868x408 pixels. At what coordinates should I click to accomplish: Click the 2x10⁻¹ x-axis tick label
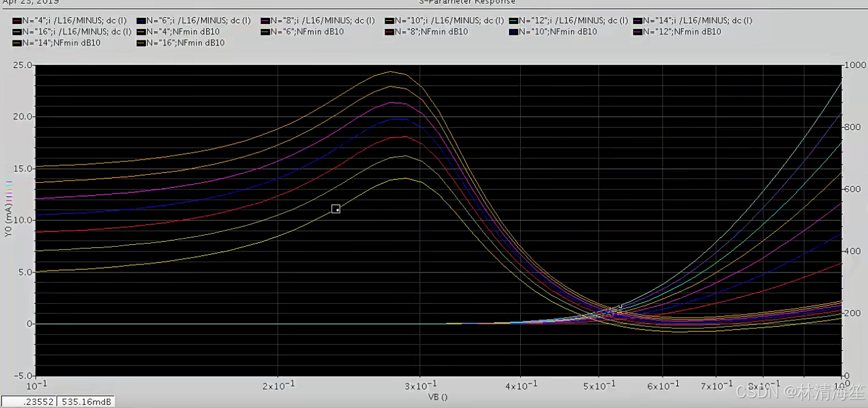tap(278, 385)
